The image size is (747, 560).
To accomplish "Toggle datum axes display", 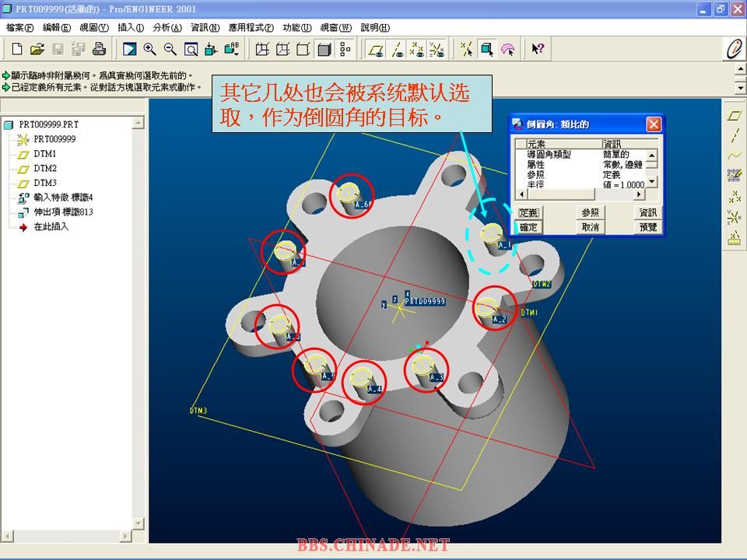I will (x=396, y=49).
